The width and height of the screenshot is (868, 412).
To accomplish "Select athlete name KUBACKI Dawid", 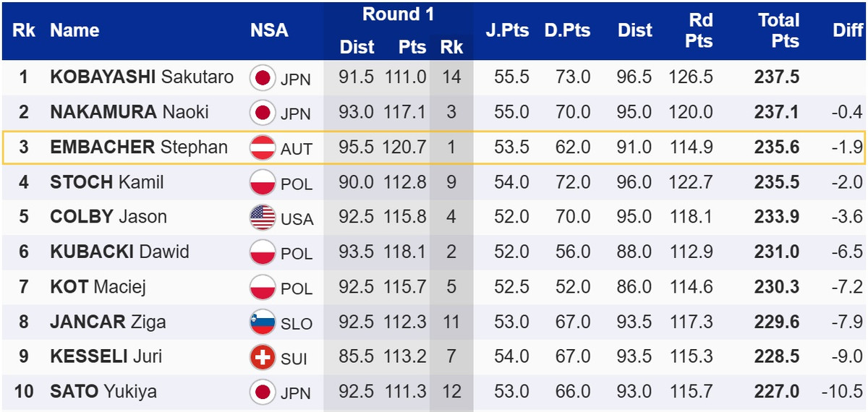I will coord(119,252).
